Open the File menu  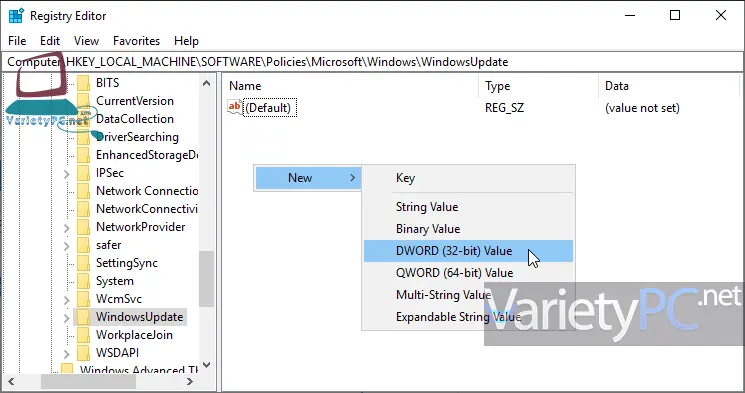tap(17, 41)
